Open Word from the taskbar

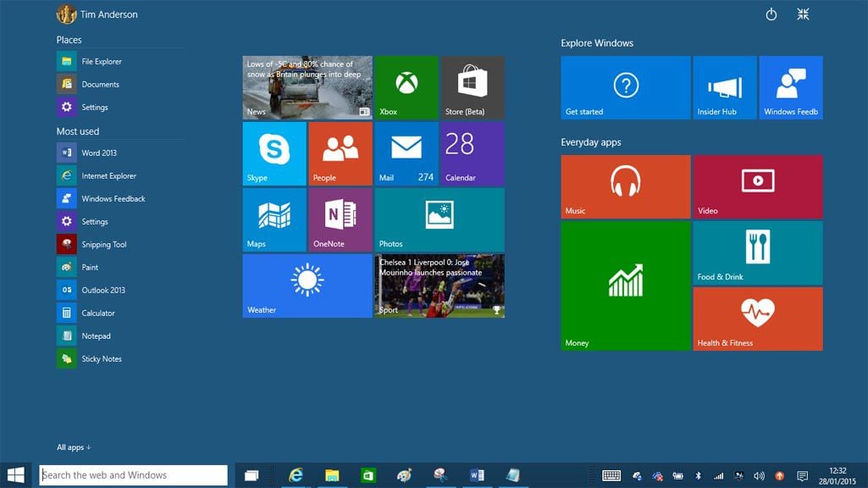click(x=477, y=475)
